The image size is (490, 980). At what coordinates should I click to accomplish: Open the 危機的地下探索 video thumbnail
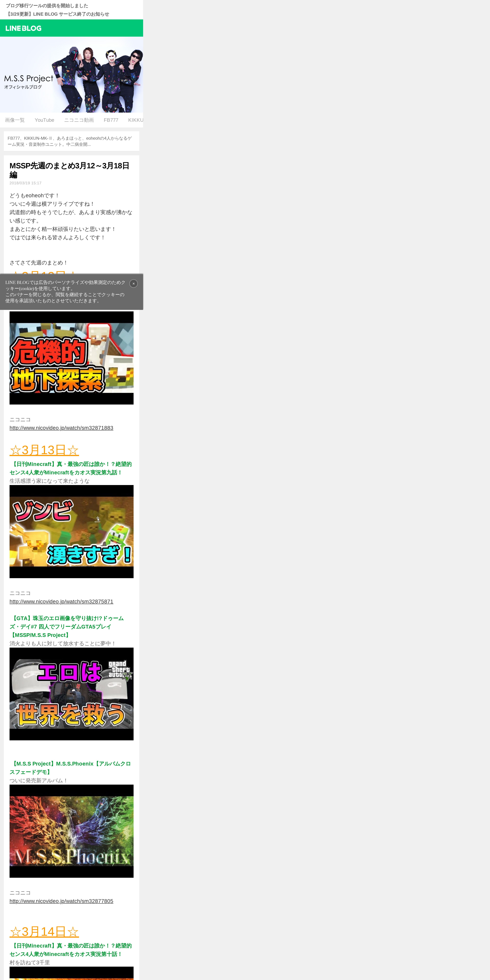click(x=71, y=358)
